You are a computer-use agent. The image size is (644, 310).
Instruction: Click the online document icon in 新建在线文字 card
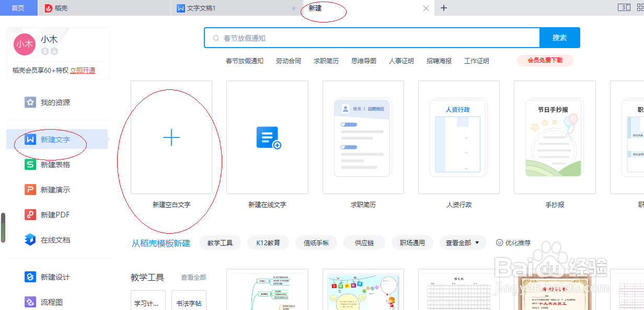point(269,137)
